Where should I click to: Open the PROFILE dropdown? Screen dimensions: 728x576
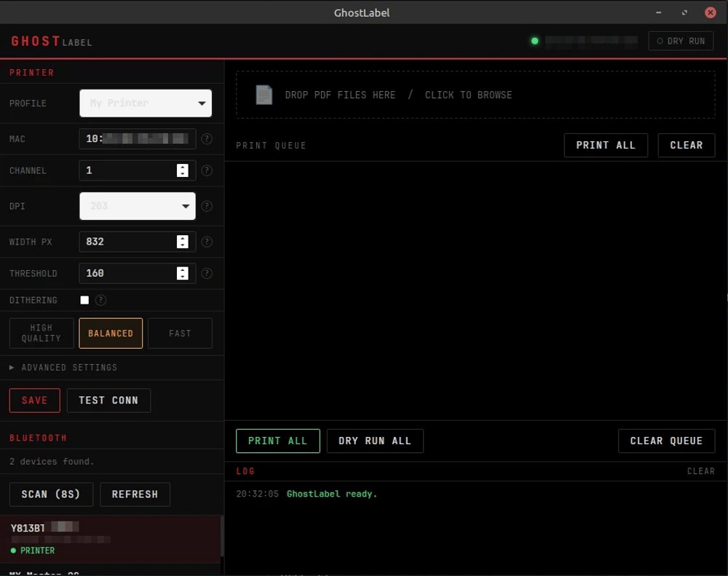coord(146,103)
